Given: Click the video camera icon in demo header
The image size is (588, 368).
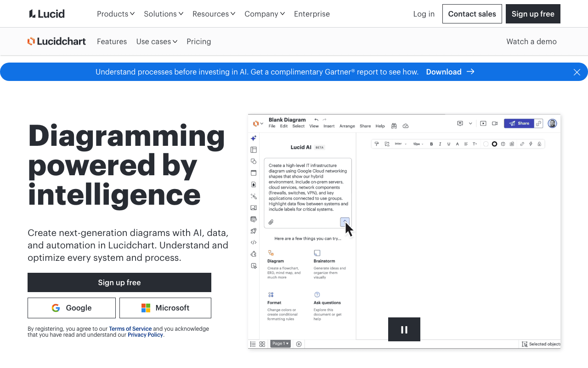Looking at the screenshot, I should point(495,123).
